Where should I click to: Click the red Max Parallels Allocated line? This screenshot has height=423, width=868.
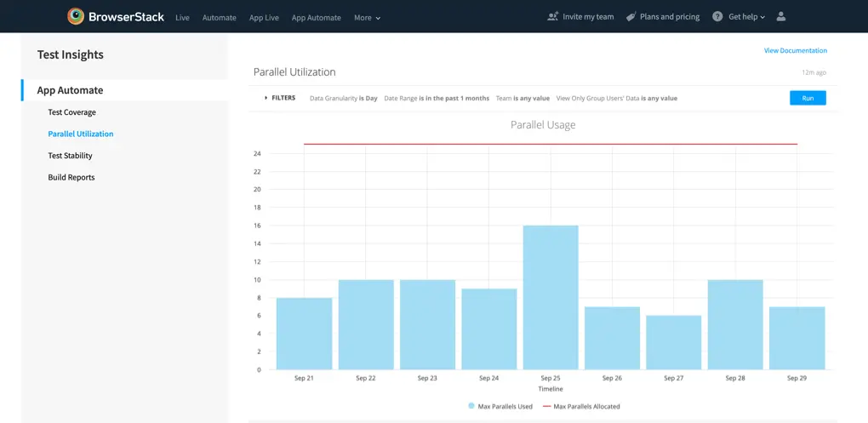(x=551, y=144)
